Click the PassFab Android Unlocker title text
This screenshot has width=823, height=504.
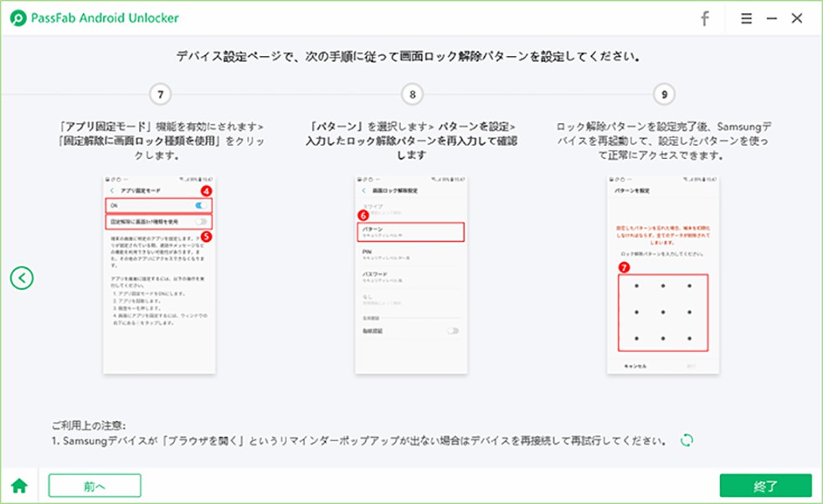click(105, 18)
